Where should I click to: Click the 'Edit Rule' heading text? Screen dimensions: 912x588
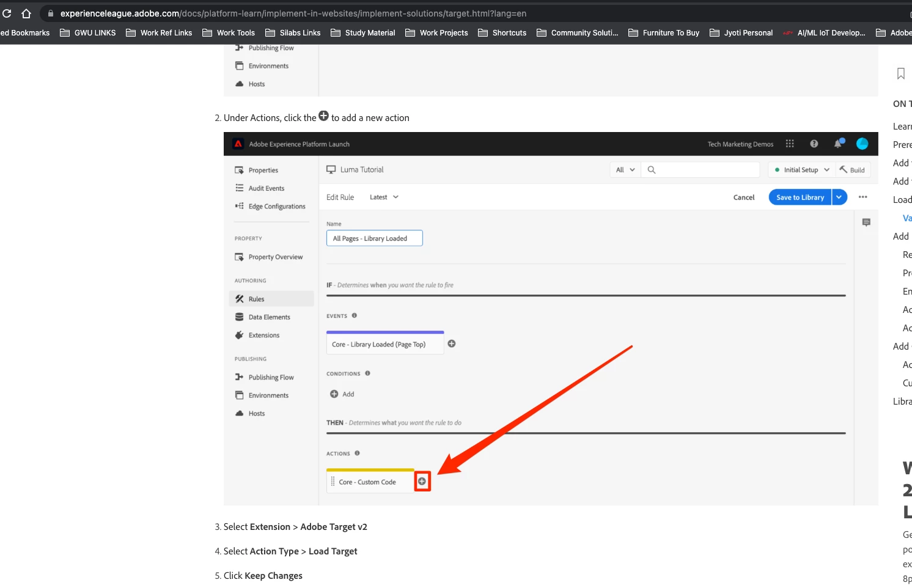[x=340, y=197]
